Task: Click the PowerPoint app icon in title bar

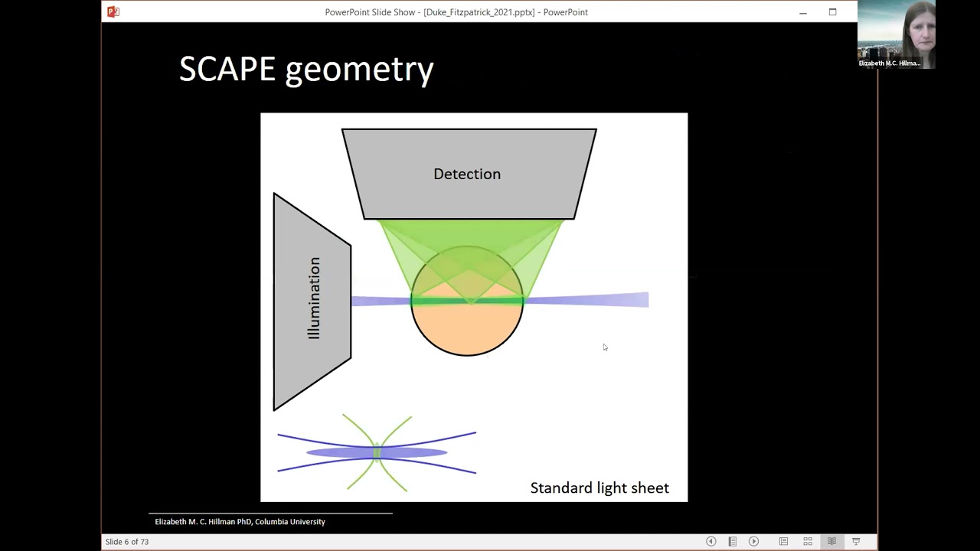Action: 113,11
